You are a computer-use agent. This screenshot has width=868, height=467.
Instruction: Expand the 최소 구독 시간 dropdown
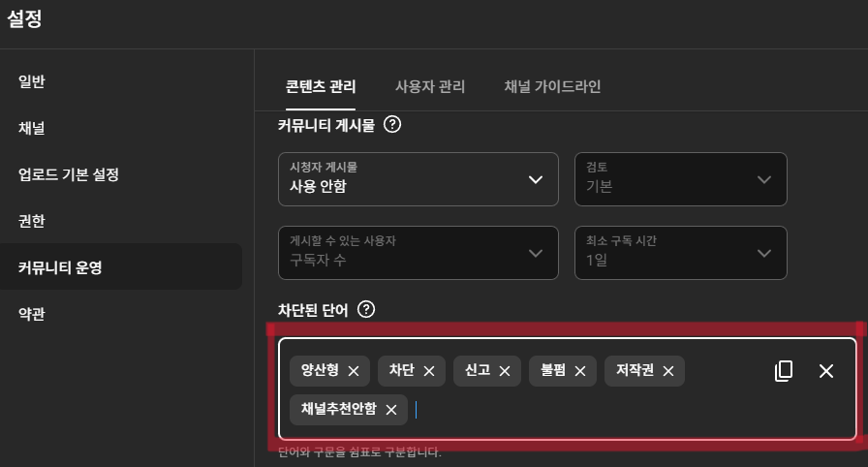pos(681,253)
